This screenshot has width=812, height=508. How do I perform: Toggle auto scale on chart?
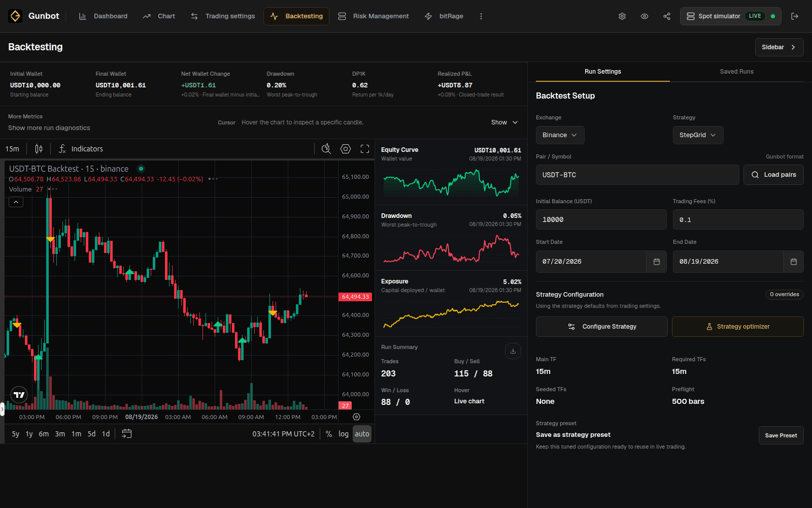point(362,434)
